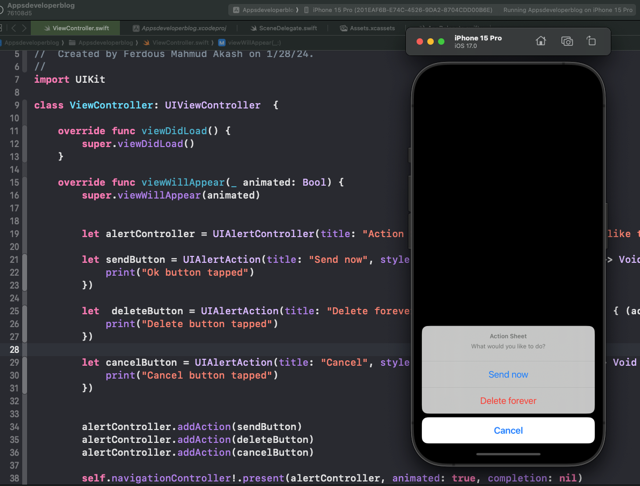
Task: Click line number 38 in the gutter
Action: pos(14,478)
